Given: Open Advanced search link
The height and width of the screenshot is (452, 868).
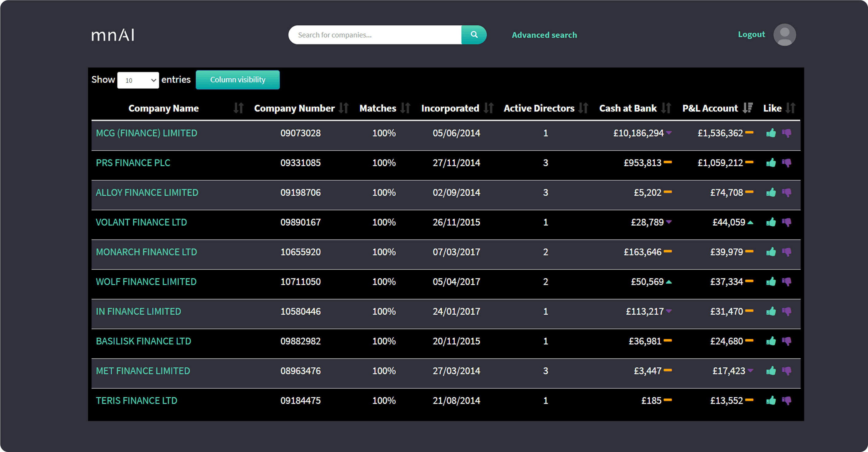Looking at the screenshot, I should pyautogui.click(x=544, y=35).
